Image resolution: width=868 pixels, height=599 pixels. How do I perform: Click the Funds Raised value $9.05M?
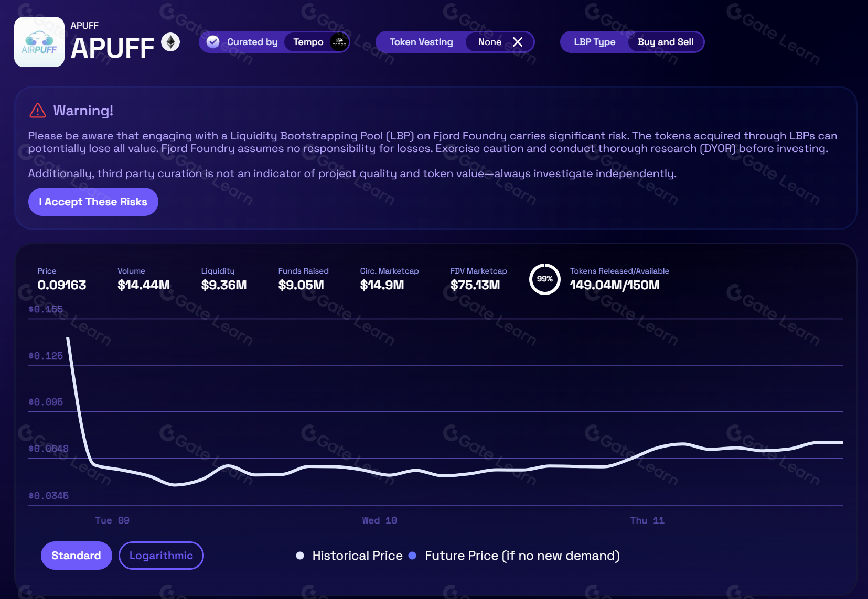point(301,285)
